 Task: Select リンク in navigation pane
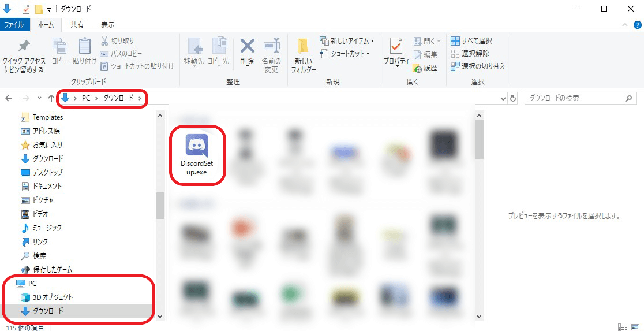[35, 242]
